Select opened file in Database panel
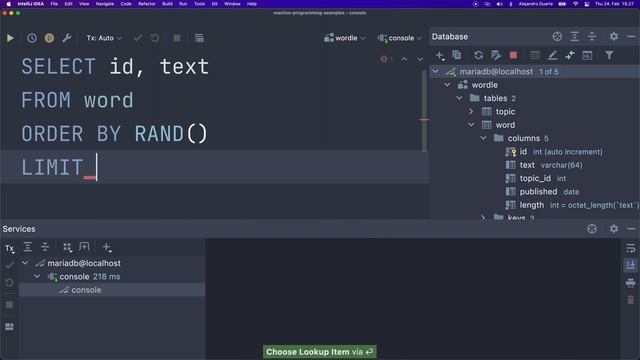The width and height of the screenshot is (640, 360). (557, 37)
